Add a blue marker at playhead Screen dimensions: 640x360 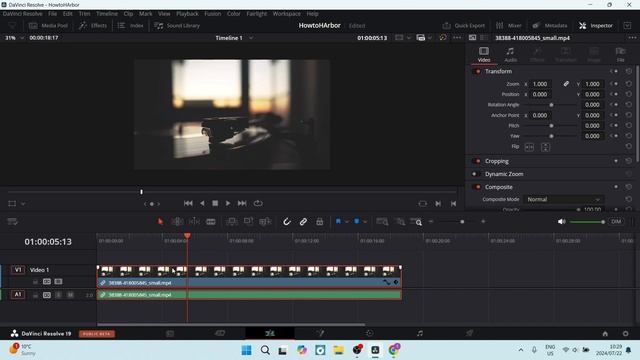357,221
